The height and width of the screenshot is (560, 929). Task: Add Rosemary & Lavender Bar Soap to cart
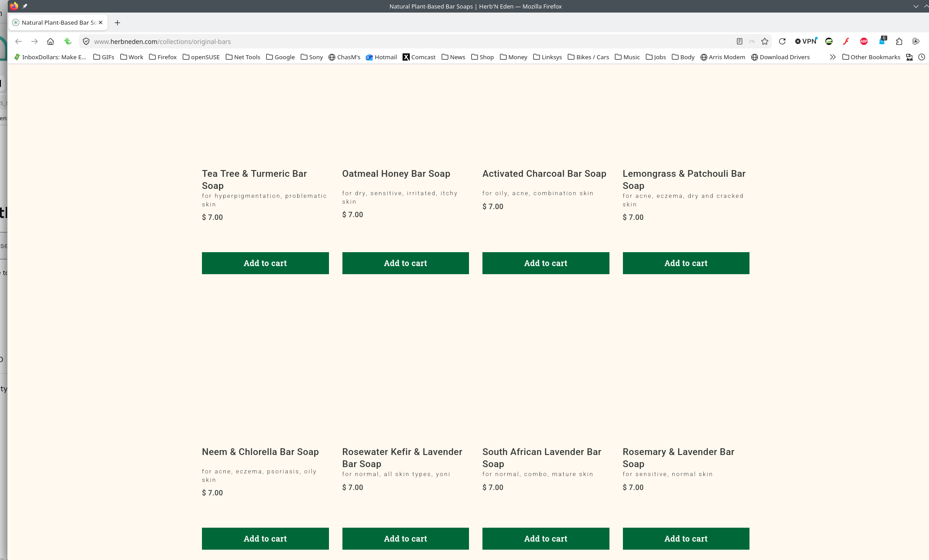click(x=686, y=538)
